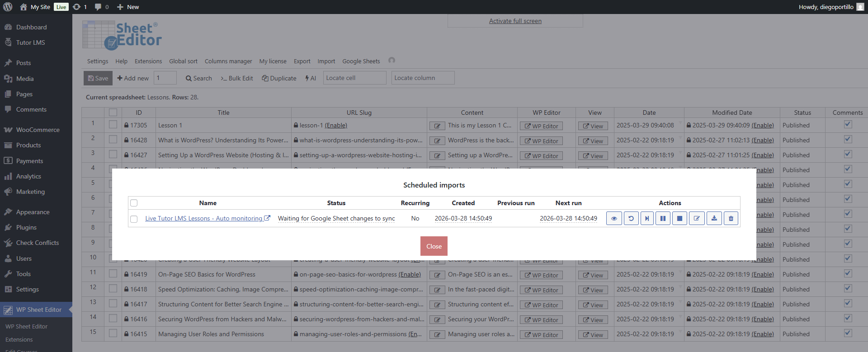This screenshot has width=868, height=352.
Task: Click the Save button
Action: tap(98, 78)
